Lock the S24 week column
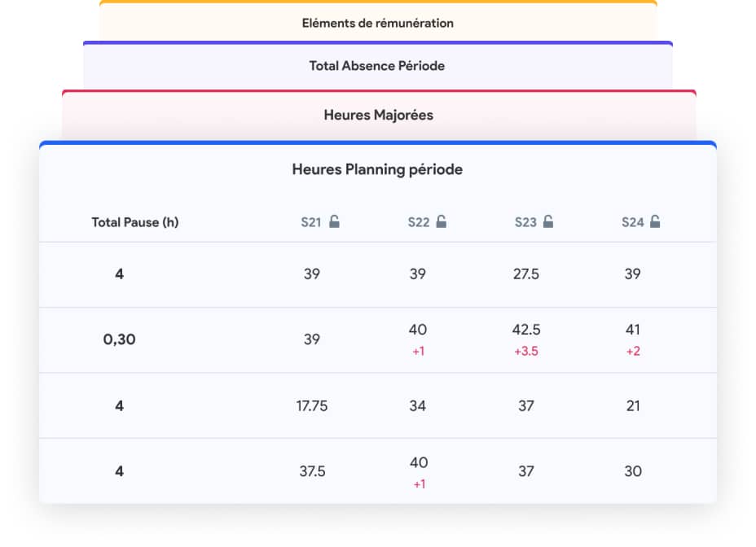 (x=654, y=221)
